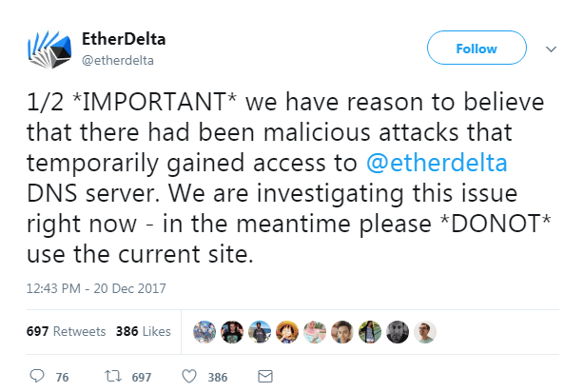The height and width of the screenshot is (392, 584).
Task: Click the first user avatar in the likers row
Action: coord(204,331)
